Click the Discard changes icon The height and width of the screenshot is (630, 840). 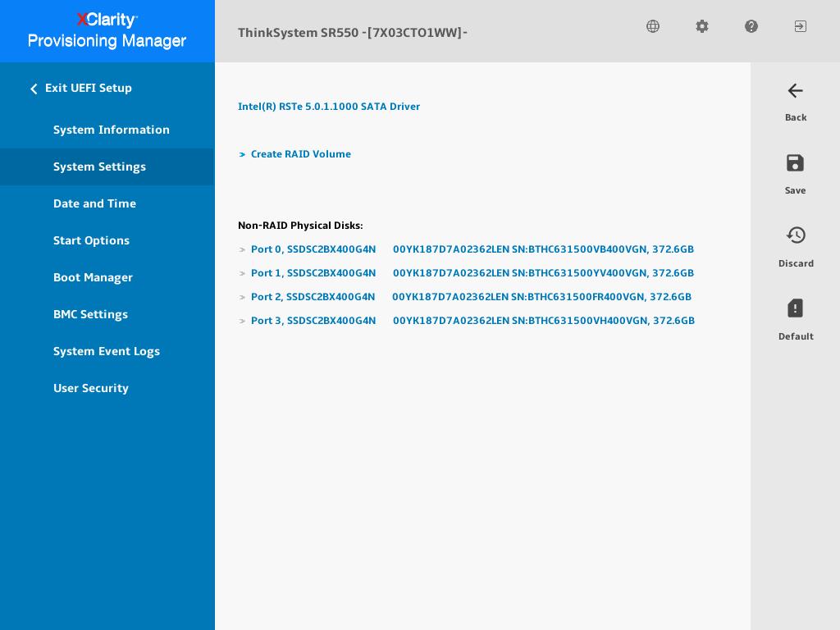[x=796, y=235]
